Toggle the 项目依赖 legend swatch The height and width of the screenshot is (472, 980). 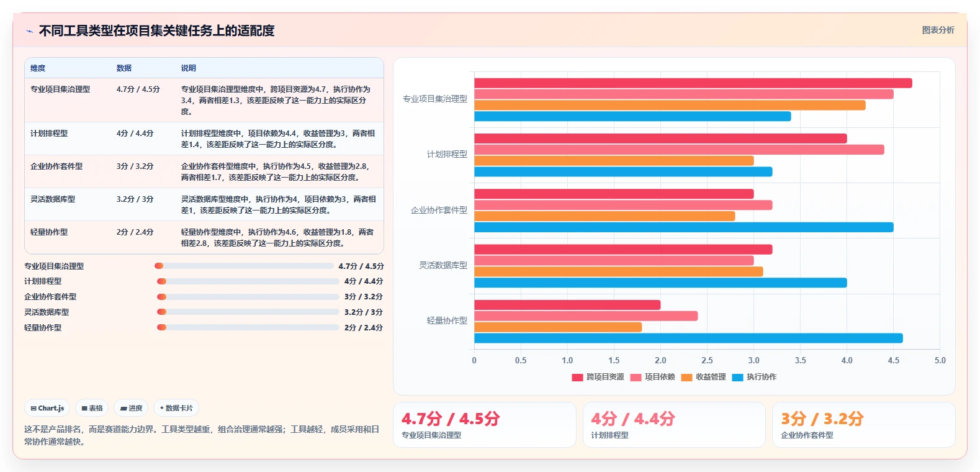pyautogui.click(x=636, y=377)
